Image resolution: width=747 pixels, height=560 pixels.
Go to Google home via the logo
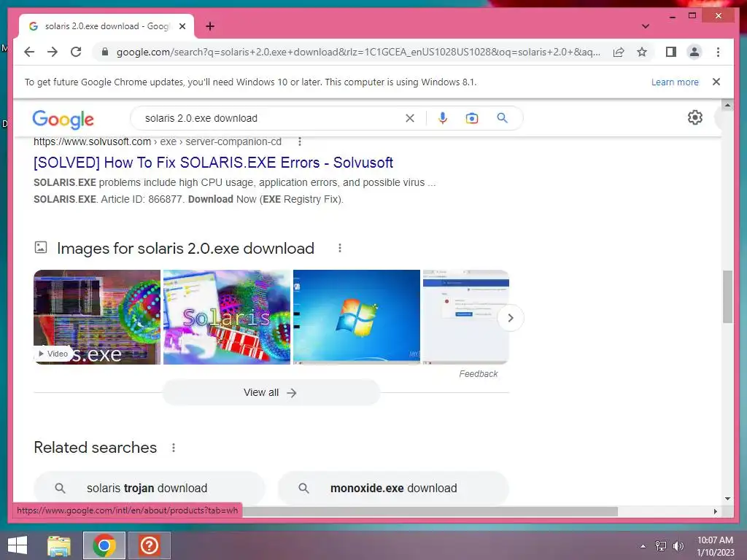point(63,119)
